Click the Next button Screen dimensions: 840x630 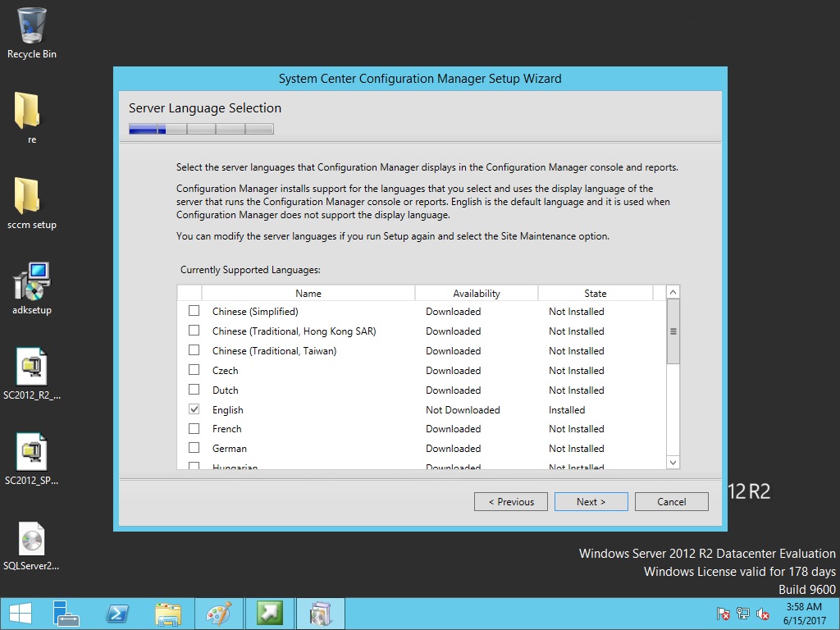tap(591, 502)
